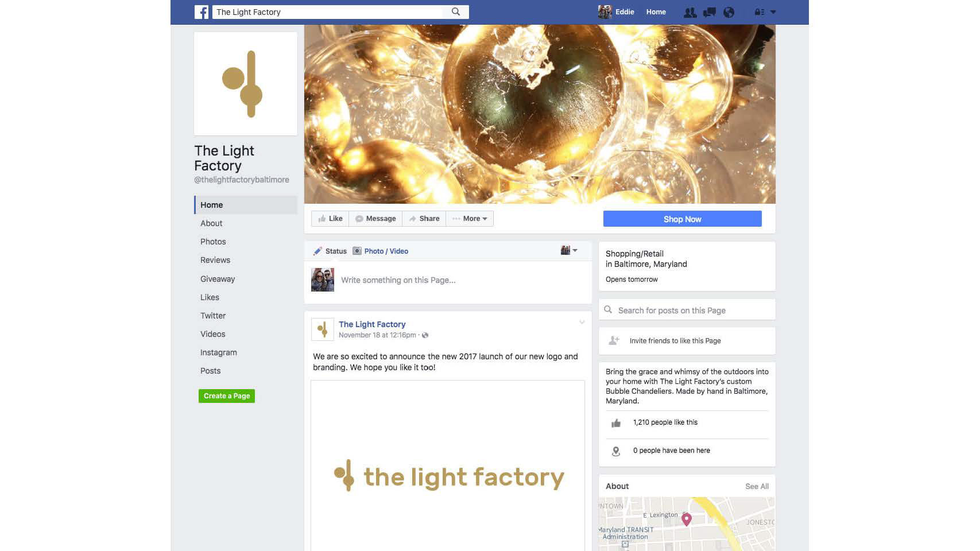Image resolution: width=980 pixels, height=551 pixels.
Task: Click the search magnifier icon
Action: (x=456, y=11)
